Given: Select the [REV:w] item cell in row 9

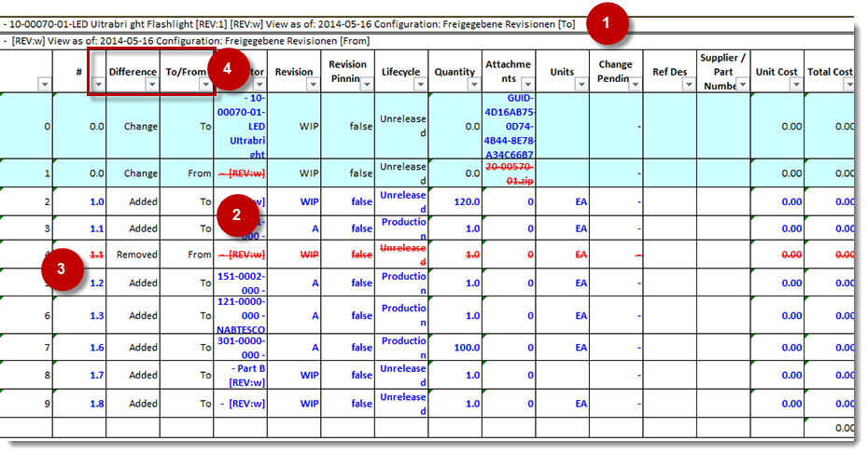Looking at the screenshot, I should point(240,404).
